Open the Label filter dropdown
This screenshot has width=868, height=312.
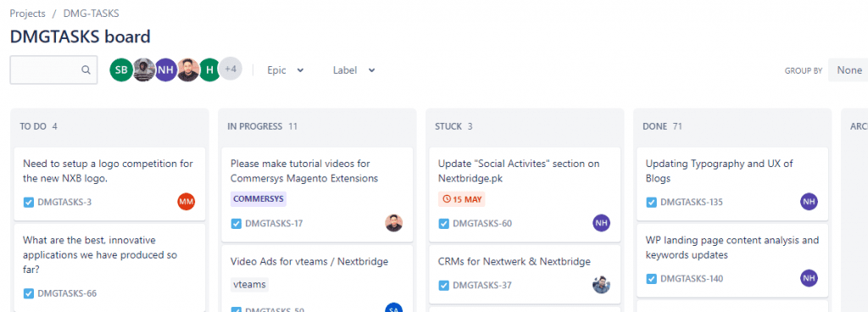coord(354,70)
